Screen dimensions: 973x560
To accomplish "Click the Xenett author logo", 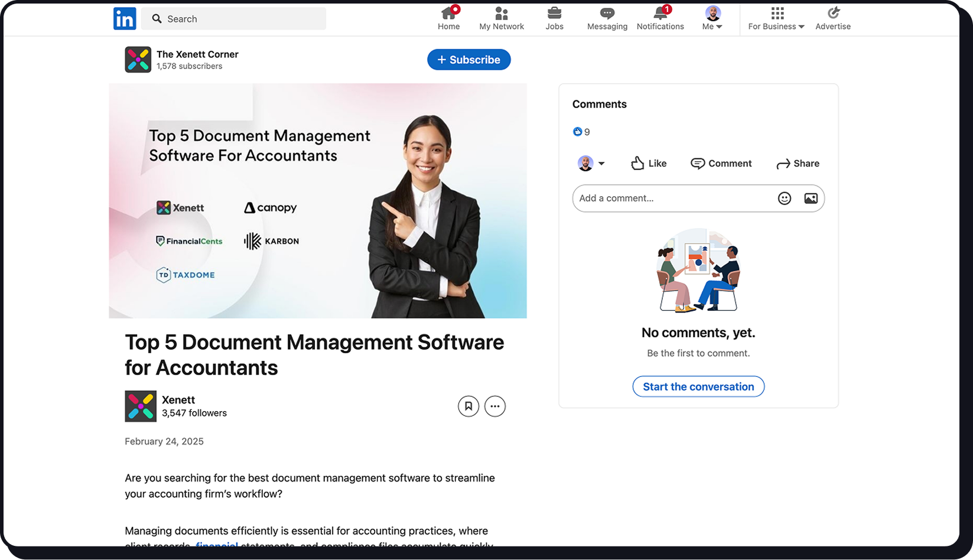I will [x=141, y=406].
